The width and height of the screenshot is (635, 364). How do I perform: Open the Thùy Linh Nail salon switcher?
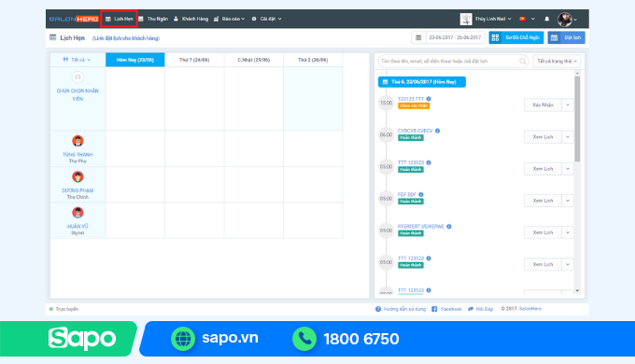pyautogui.click(x=493, y=19)
